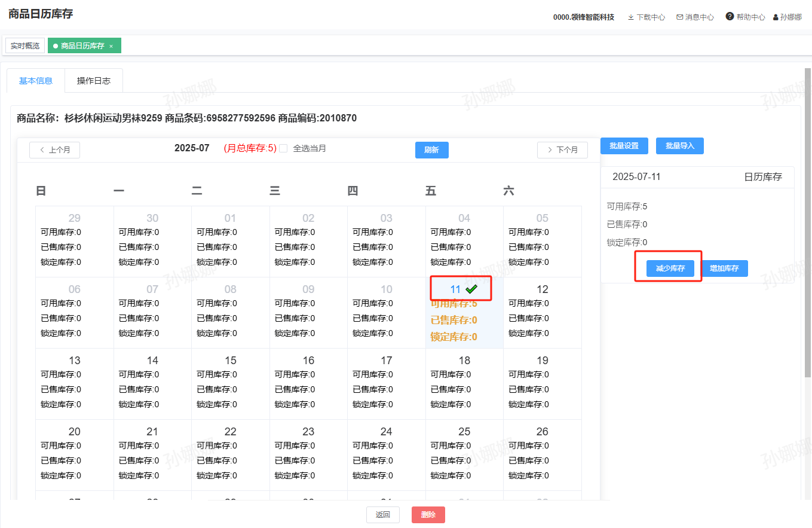Click the user avatar icon for 孙娜娜
Image resolution: width=812 pixels, height=528 pixels.
click(x=776, y=17)
